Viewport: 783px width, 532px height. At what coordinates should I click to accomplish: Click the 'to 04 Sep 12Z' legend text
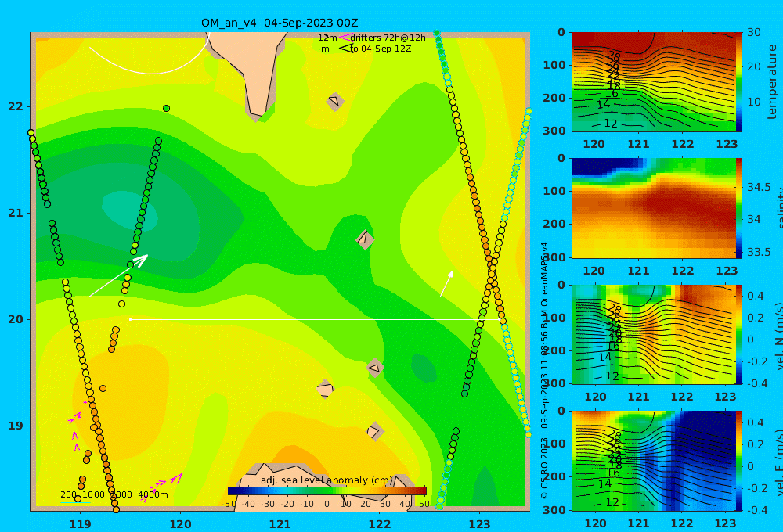pos(381,49)
